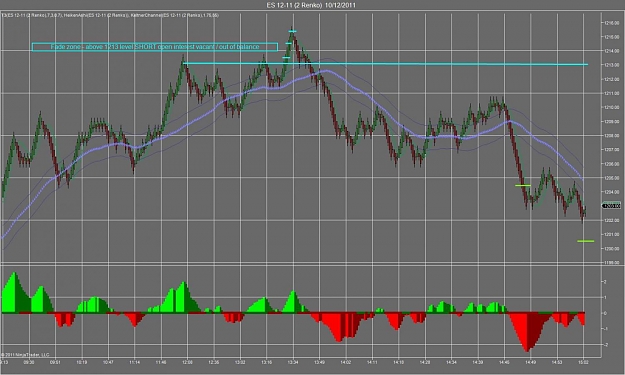Click the 13:49 time axis label
This screenshot has width=625, height=375.
point(319,362)
